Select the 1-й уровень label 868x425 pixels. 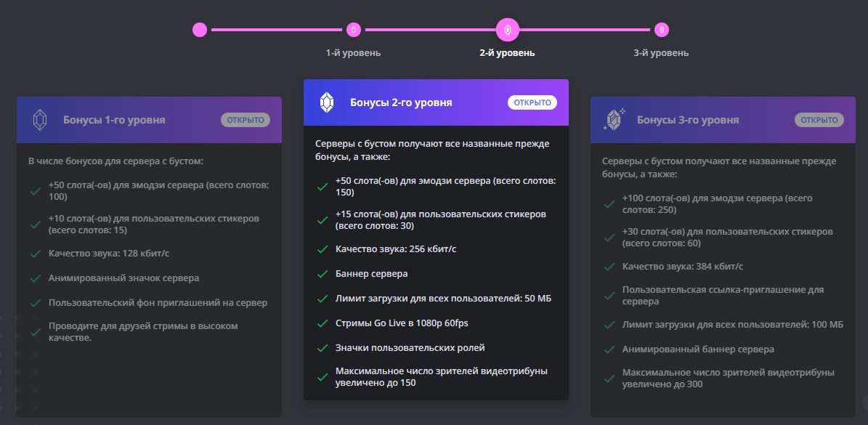pyautogui.click(x=353, y=53)
